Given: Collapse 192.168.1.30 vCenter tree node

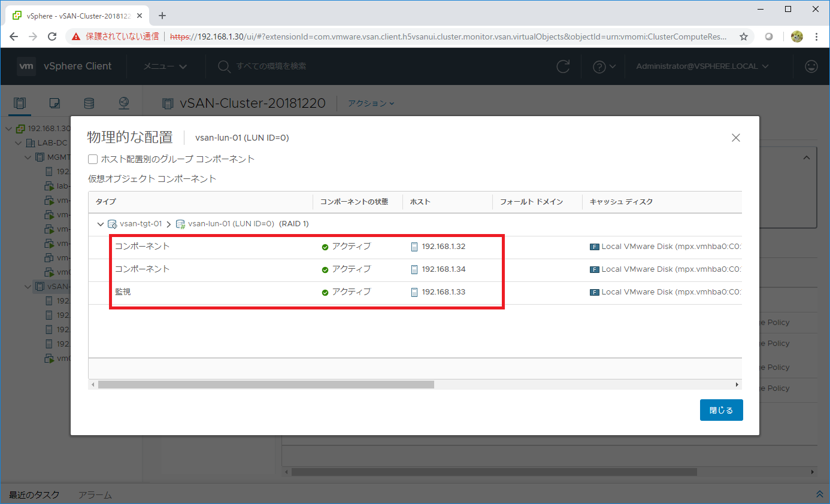Looking at the screenshot, I should click(9, 129).
